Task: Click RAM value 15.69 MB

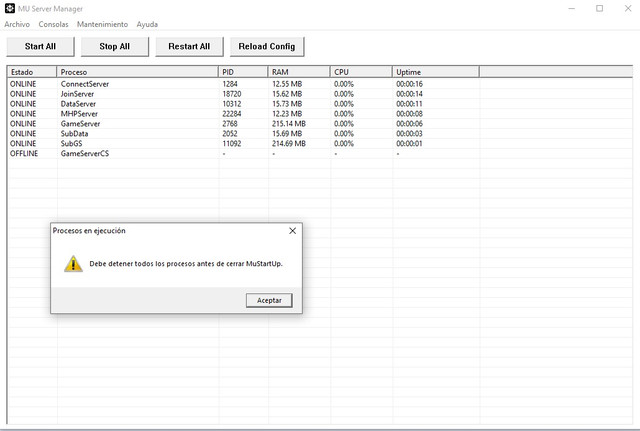Action: click(287, 134)
